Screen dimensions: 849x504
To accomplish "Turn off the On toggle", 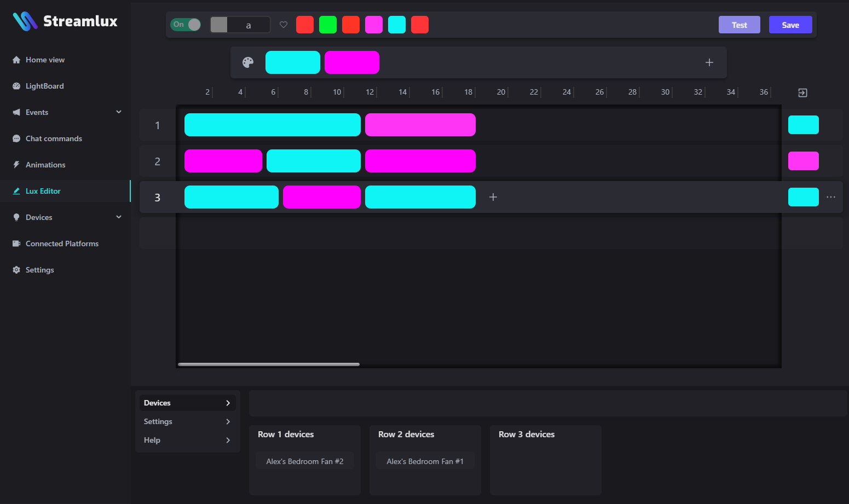I will pyautogui.click(x=185, y=24).
